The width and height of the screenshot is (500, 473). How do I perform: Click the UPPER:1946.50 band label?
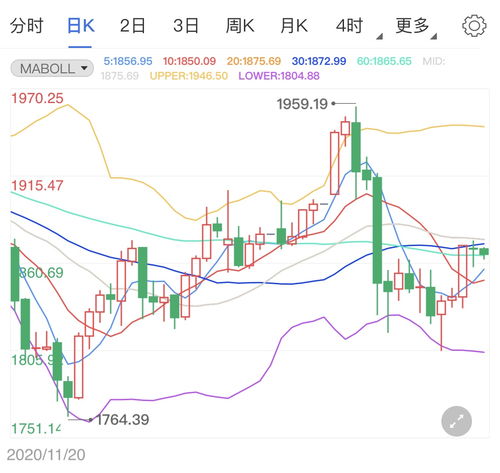click(x=189, y=76)
